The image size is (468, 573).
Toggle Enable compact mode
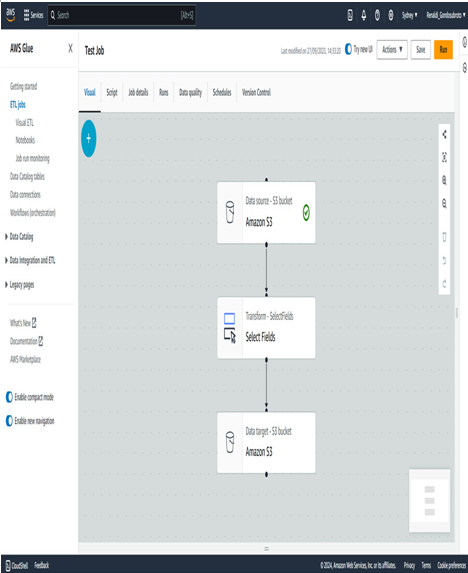point(9,397)
